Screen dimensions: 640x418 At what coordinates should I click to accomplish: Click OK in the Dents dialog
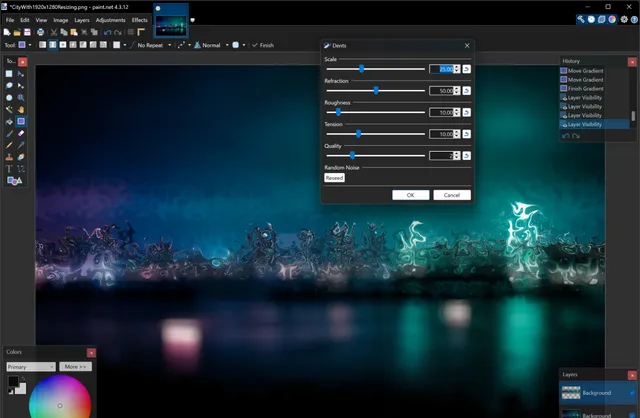click(411, 195)
